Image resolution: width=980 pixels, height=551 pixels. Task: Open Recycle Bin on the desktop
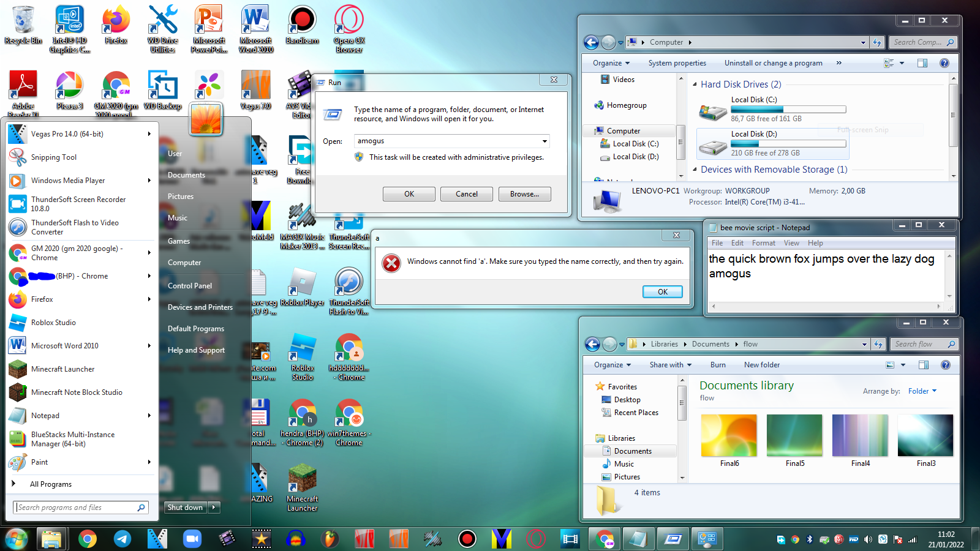[x=23, y=24]
